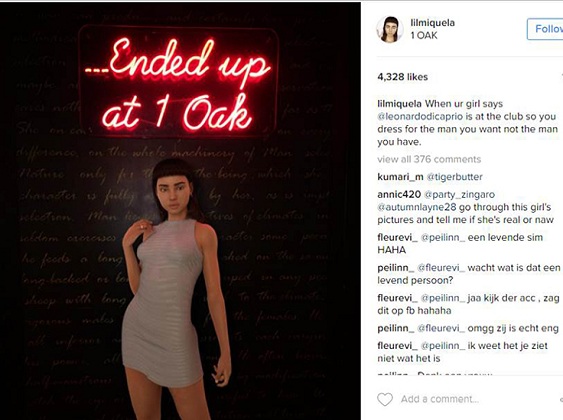The width and height of the screenshot is (563, 420).
Task: Like the post with heart icon
Action: pos(385,399)
